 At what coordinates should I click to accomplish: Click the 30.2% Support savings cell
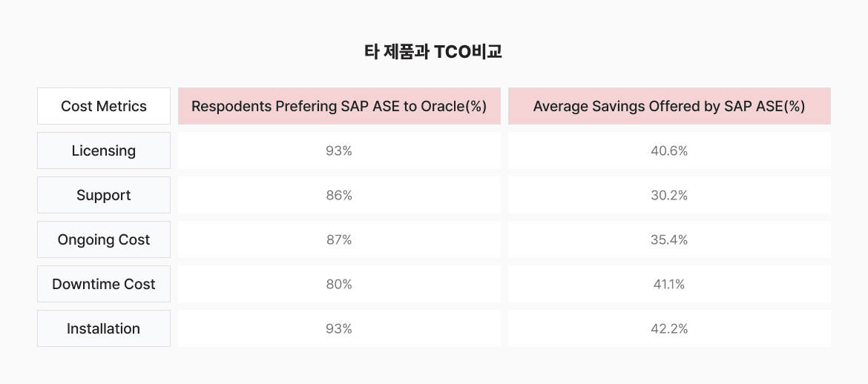669,195
